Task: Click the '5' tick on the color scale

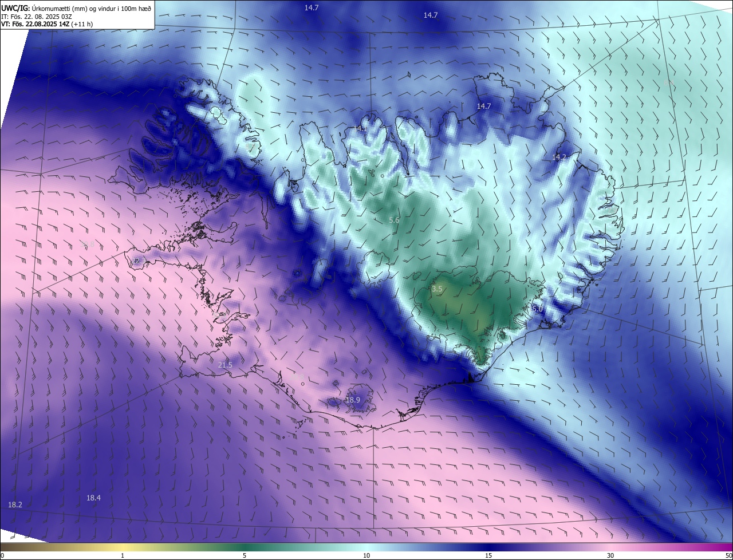Action: tap(245, 555)
